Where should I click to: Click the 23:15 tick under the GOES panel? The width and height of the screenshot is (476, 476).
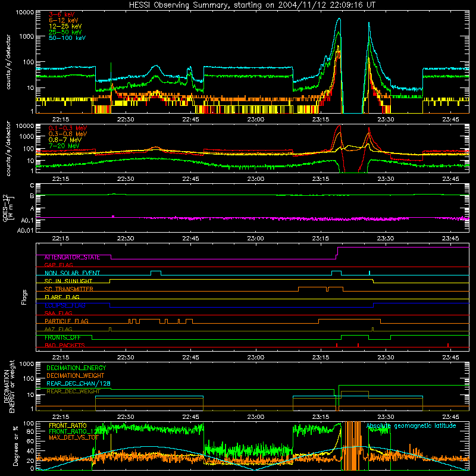pyautogui.click(x=321, y=239)
